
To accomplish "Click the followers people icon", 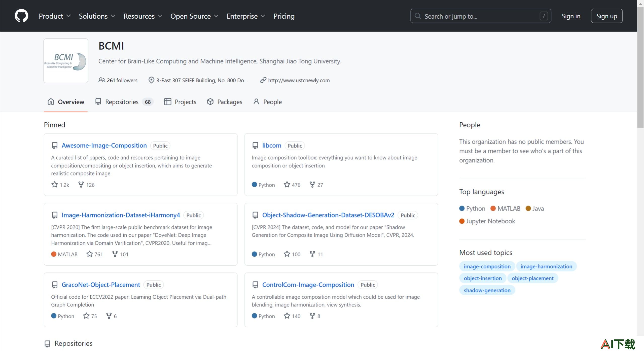I will pyautogui.click(x=101, y=80).
